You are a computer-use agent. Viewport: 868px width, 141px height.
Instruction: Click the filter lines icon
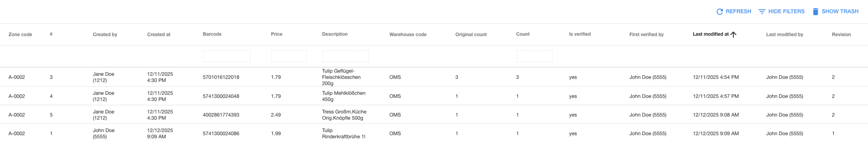click(x=761, y=11)
